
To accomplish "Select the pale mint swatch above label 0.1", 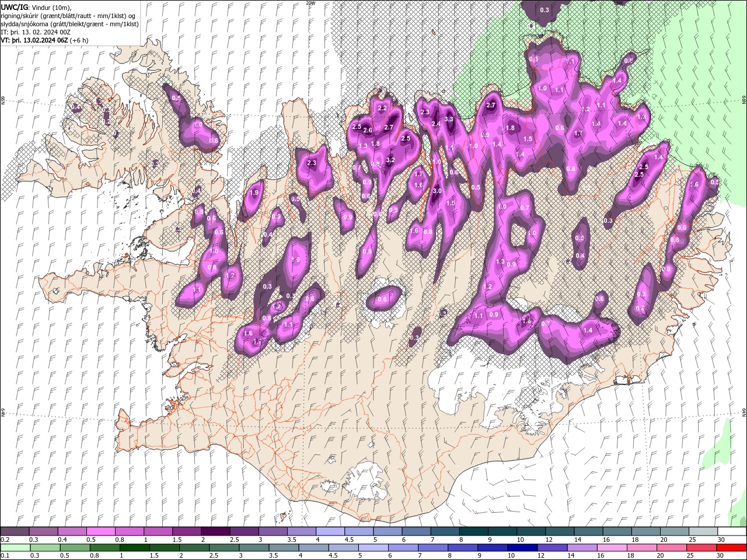I will (15, 548).
